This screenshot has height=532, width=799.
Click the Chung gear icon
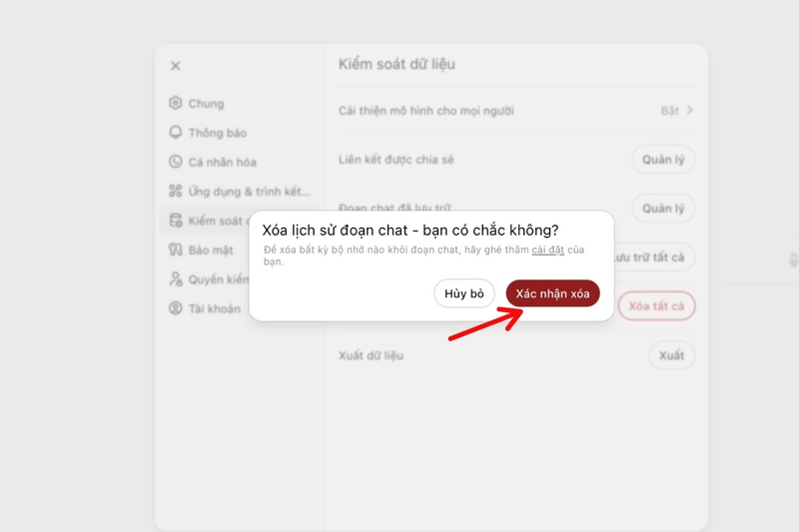click(176, 103)
